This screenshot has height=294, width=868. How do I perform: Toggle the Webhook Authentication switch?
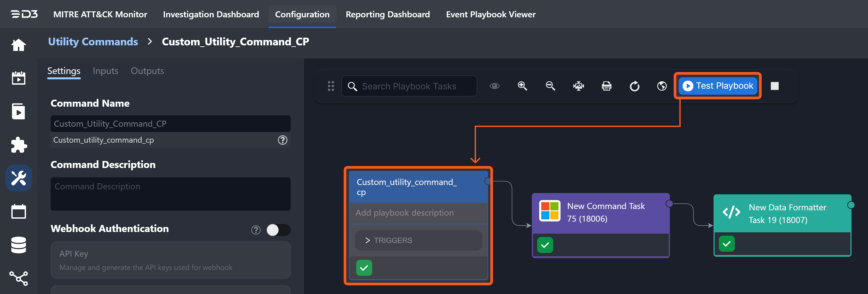[278, 230]
